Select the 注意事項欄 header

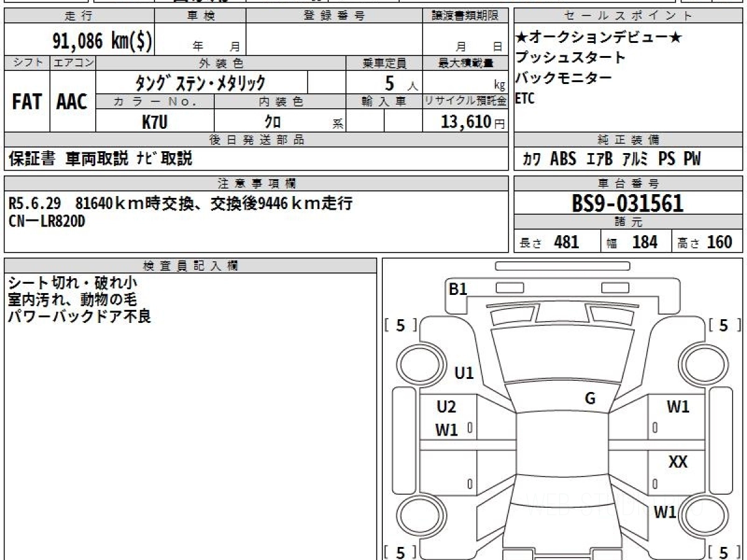256,184
